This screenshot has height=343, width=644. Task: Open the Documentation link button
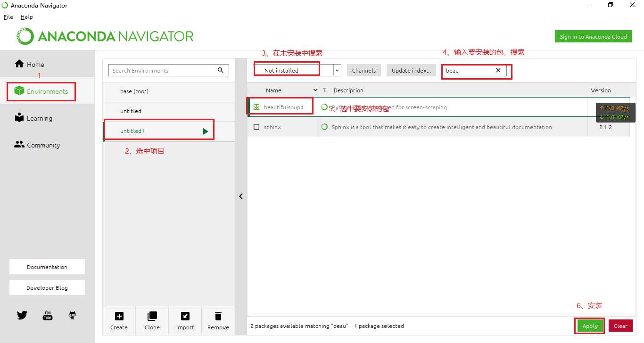coord(47,267)
